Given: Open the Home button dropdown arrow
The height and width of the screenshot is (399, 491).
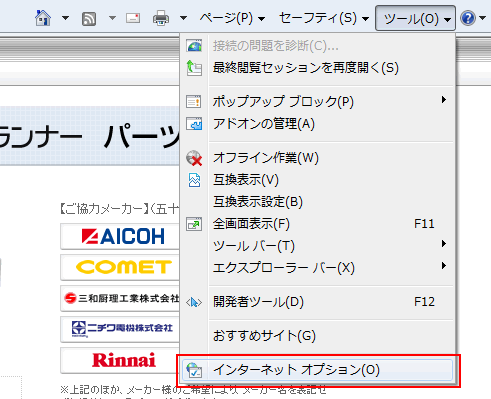Looking at the screenshot, I should tap(65, 18).
